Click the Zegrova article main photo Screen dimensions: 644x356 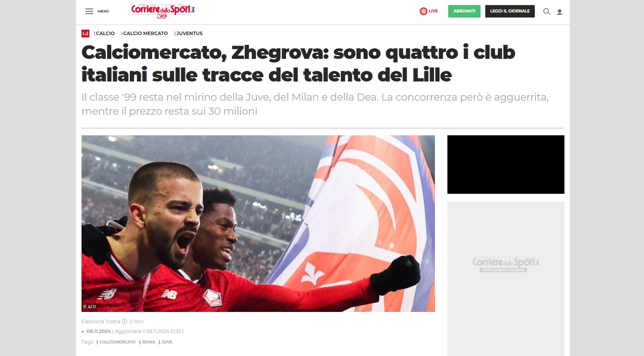point(258,223)
